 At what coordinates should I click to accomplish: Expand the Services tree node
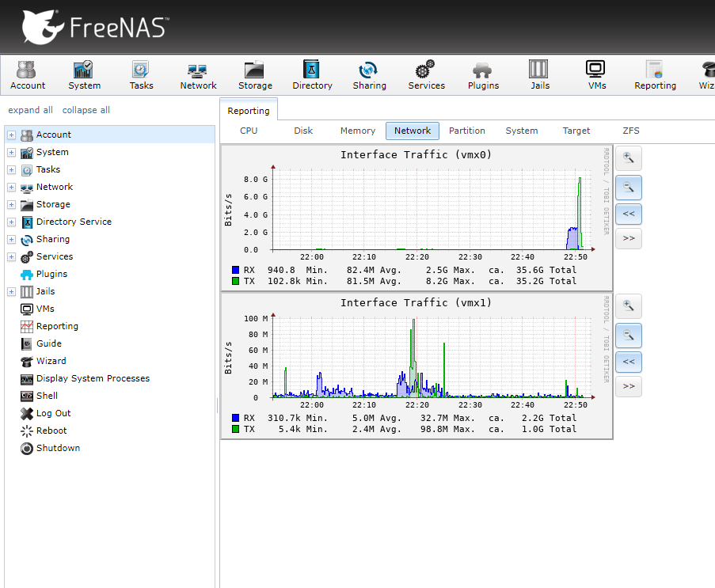click(x=11, y=257)
